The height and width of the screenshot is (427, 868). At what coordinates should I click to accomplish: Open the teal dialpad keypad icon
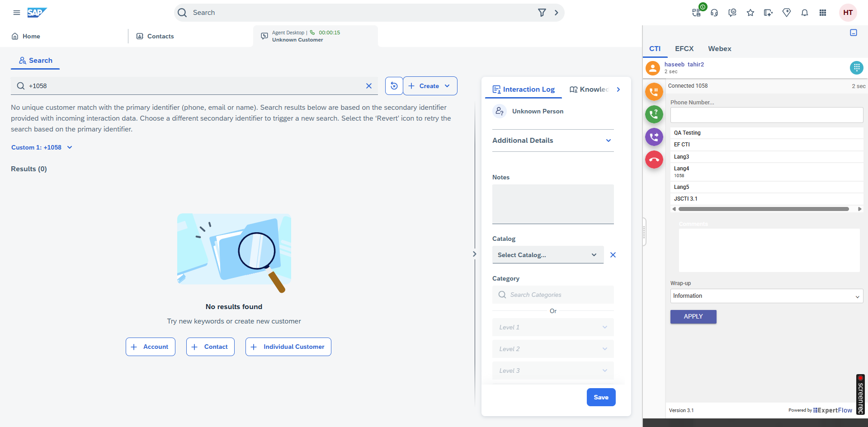point(856,68)
